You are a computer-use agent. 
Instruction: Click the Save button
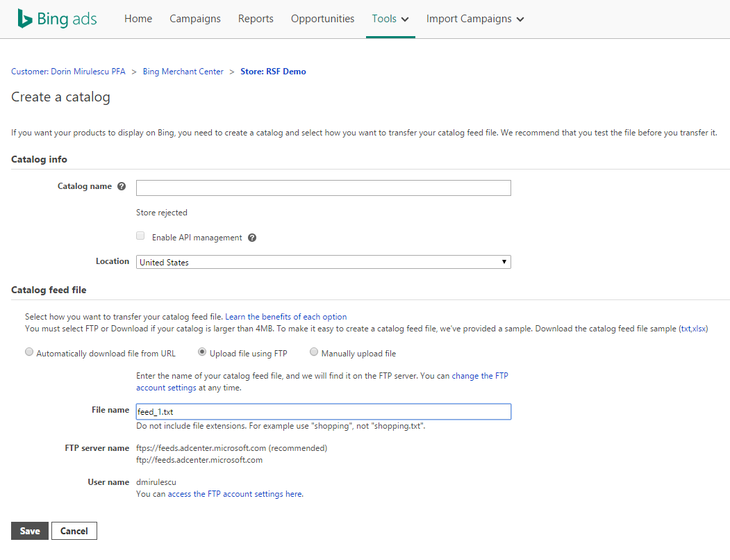[30, 531]
